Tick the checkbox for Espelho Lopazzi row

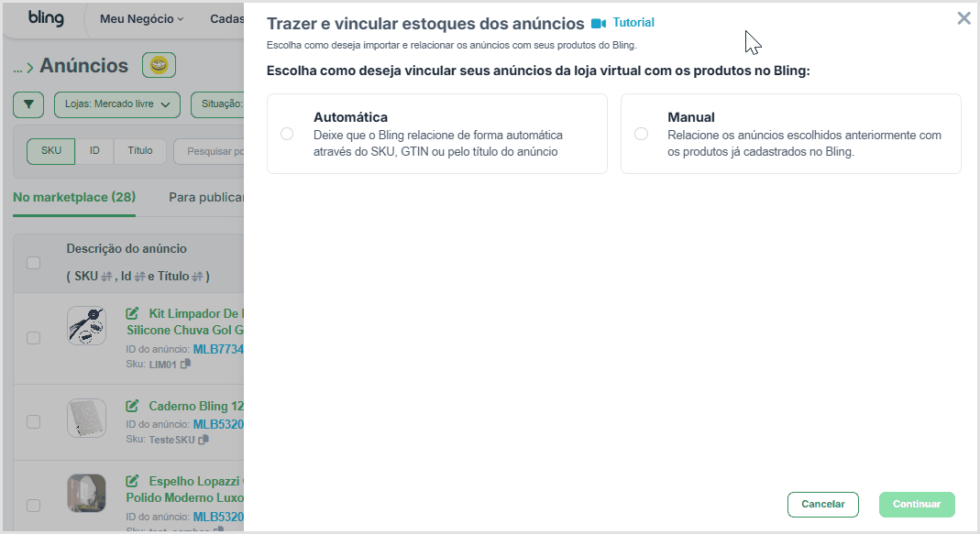pos(34,506)
